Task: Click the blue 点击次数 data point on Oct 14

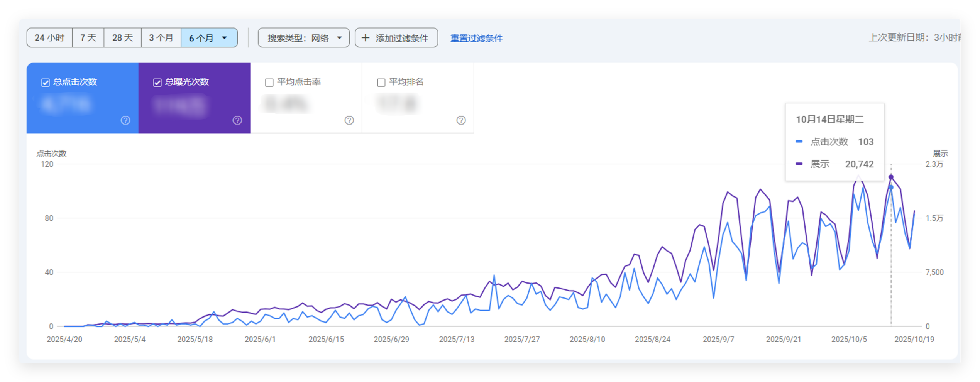Action: pos(891,188)
